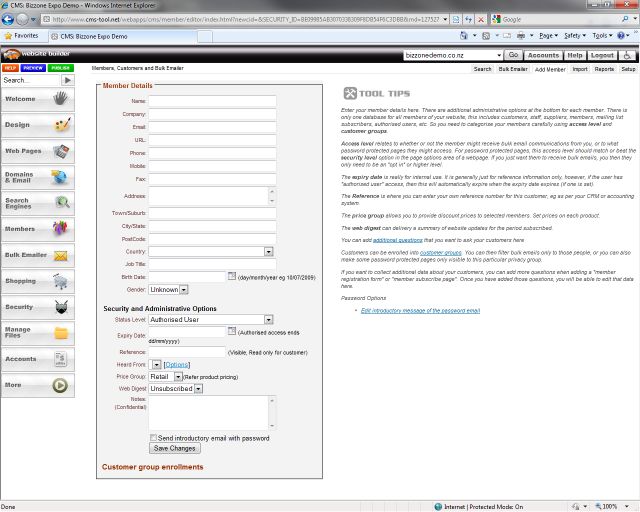Open the Web Digest dropdown
The image size is (640, 512).
(x=198, y=388)
